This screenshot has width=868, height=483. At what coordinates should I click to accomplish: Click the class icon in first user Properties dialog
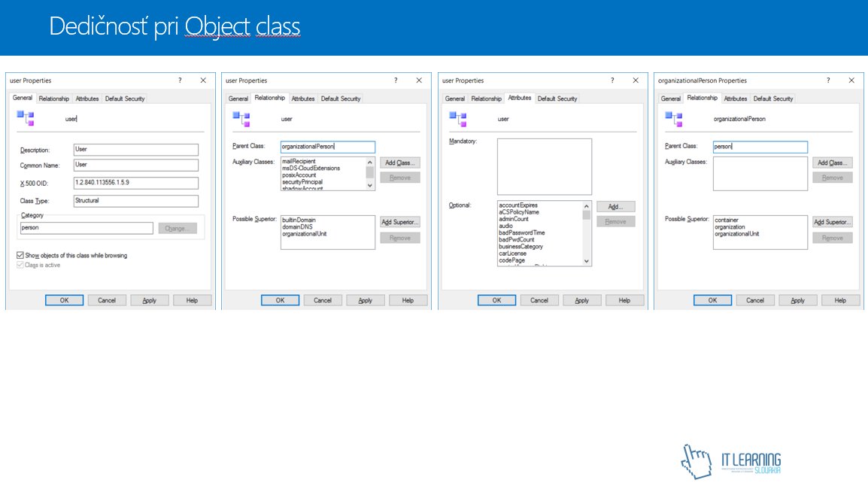click(x=26, y=117)
